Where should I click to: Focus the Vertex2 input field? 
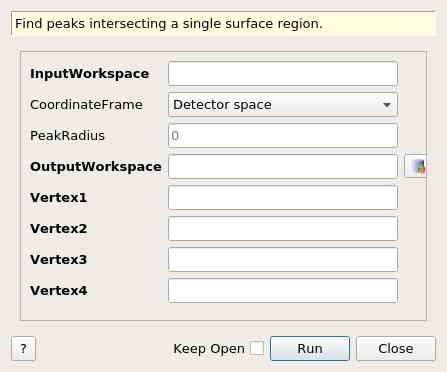pyautogui.click(x=283, y=229)
